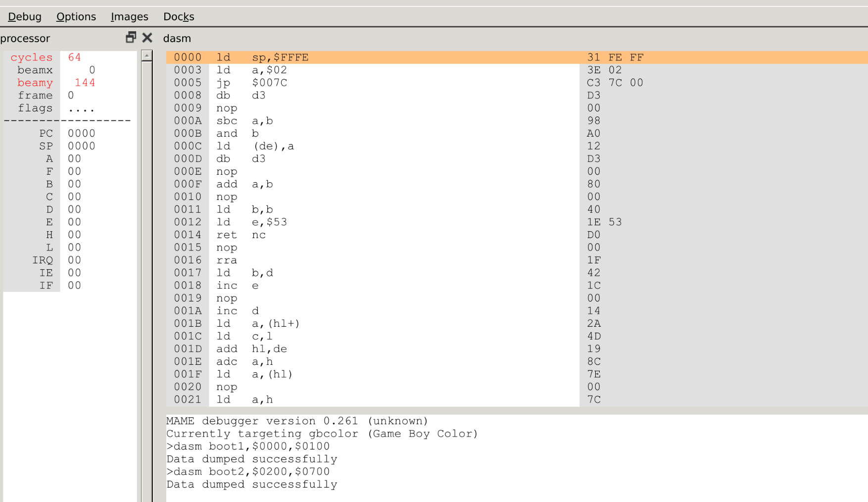Click the beamy value 144
868x502 pixels.
85,83
